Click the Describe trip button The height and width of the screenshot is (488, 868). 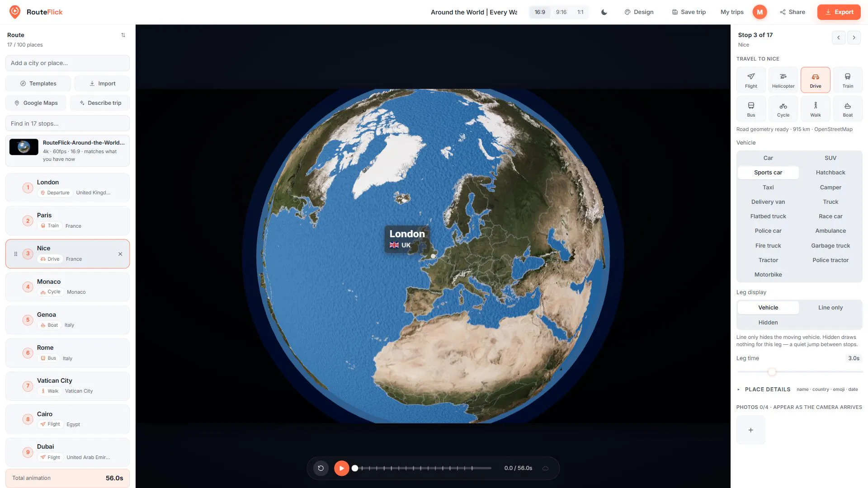(100, 103)
